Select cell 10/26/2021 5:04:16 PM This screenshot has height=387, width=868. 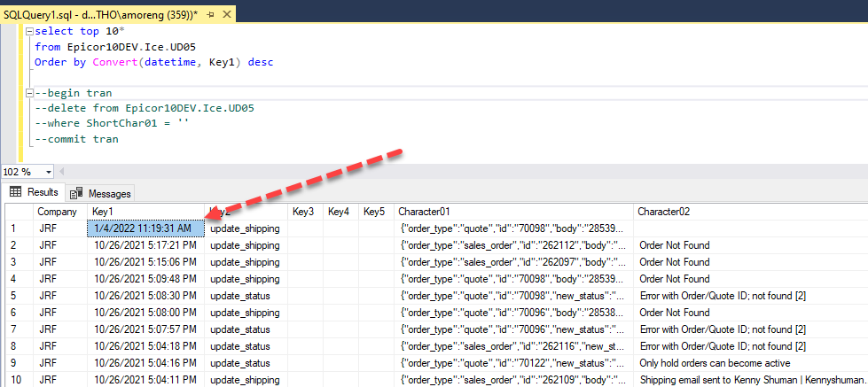tap(145, 363)
